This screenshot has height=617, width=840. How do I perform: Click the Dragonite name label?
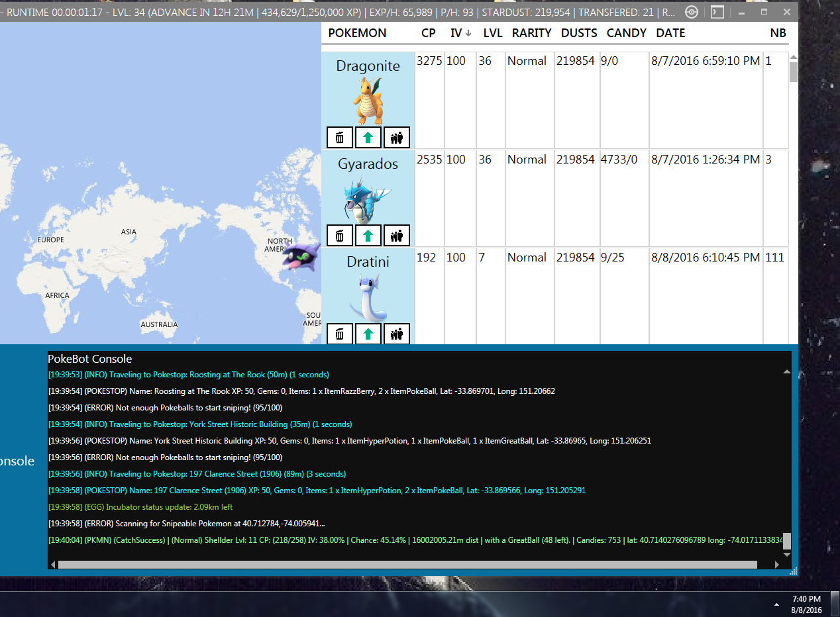[x=368, y=66]
